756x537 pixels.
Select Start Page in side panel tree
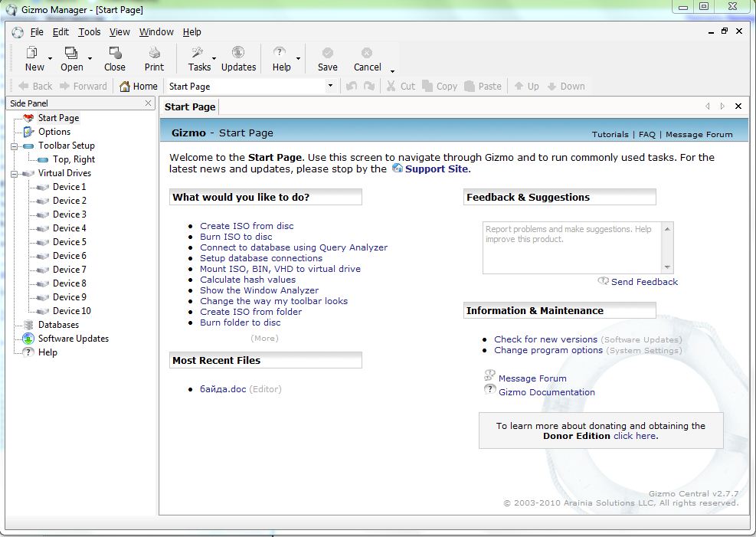[58, 118]
